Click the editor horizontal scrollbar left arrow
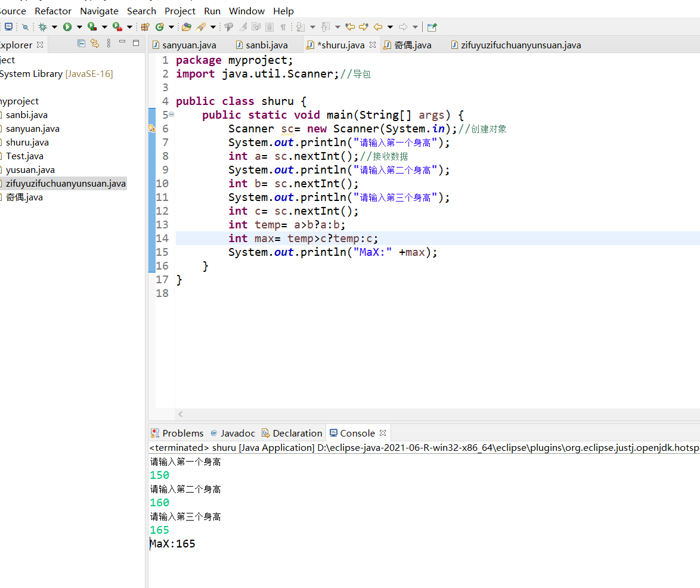 click(x=180, y=414)
